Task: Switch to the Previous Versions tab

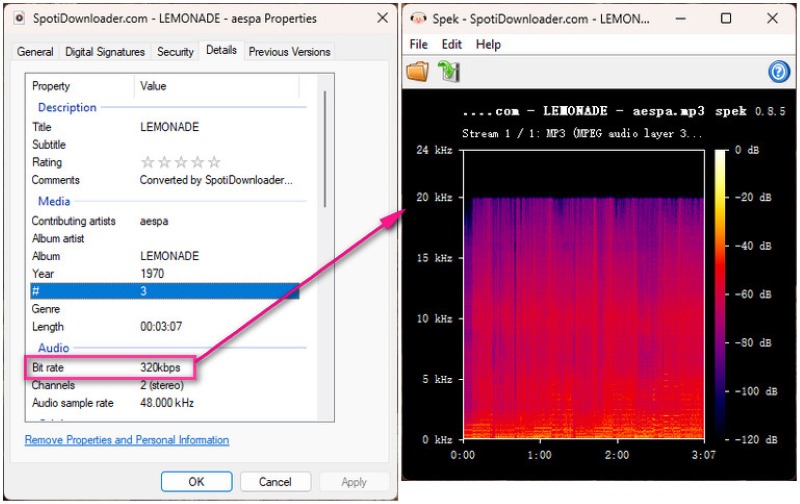Action: (x=289, y=52)
